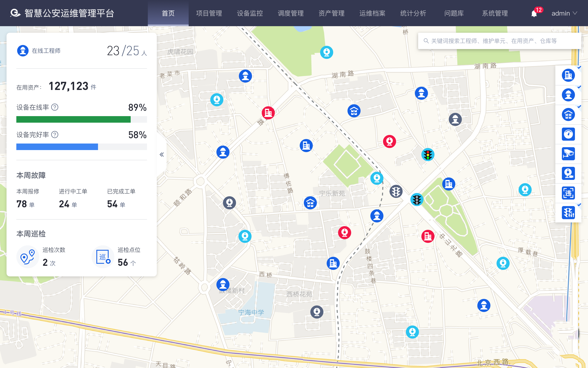Toggle the 违 violation capture layer filter
588x368 pixels.
click(568, 193)
